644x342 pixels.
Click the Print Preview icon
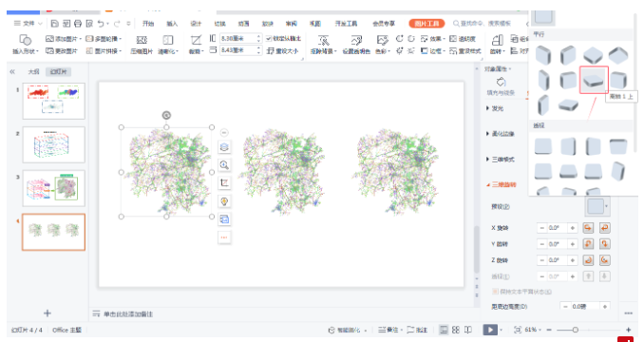[x=89, y=24]
